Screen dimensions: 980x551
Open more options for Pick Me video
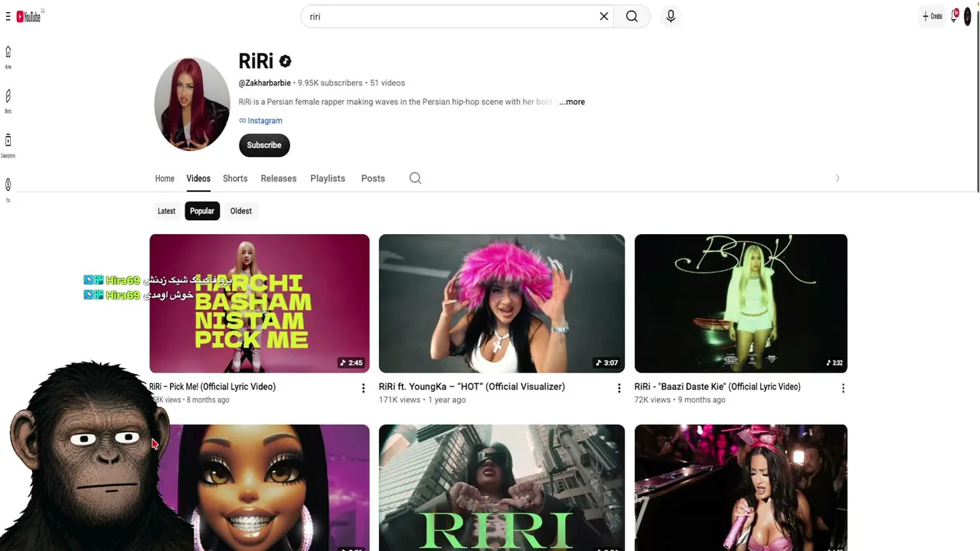pyautogui.click(x=364, y=389)
